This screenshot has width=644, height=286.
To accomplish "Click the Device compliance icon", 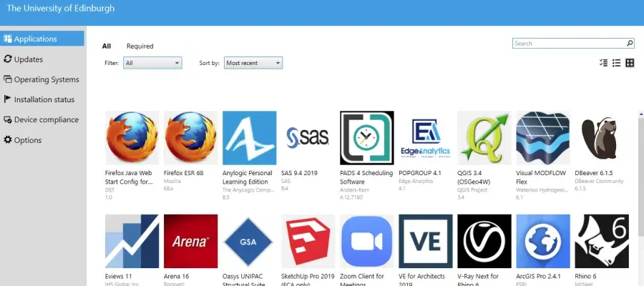I will point(7,119).
